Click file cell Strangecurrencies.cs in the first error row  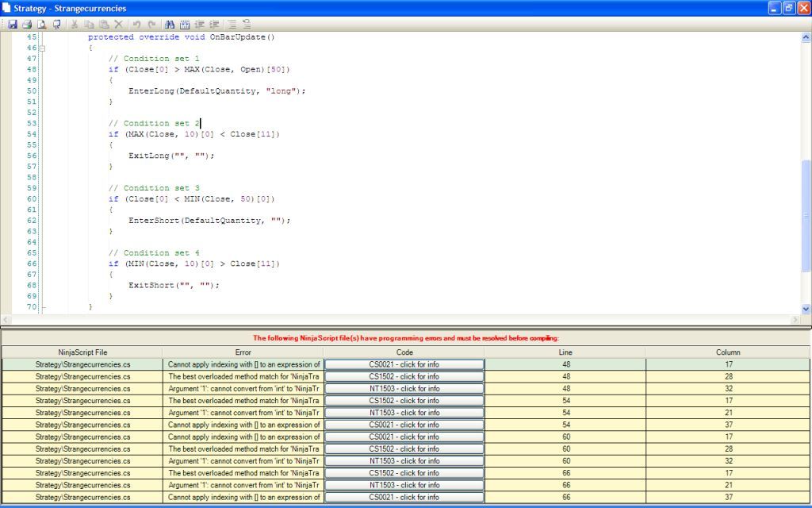(x=82, y=364)
